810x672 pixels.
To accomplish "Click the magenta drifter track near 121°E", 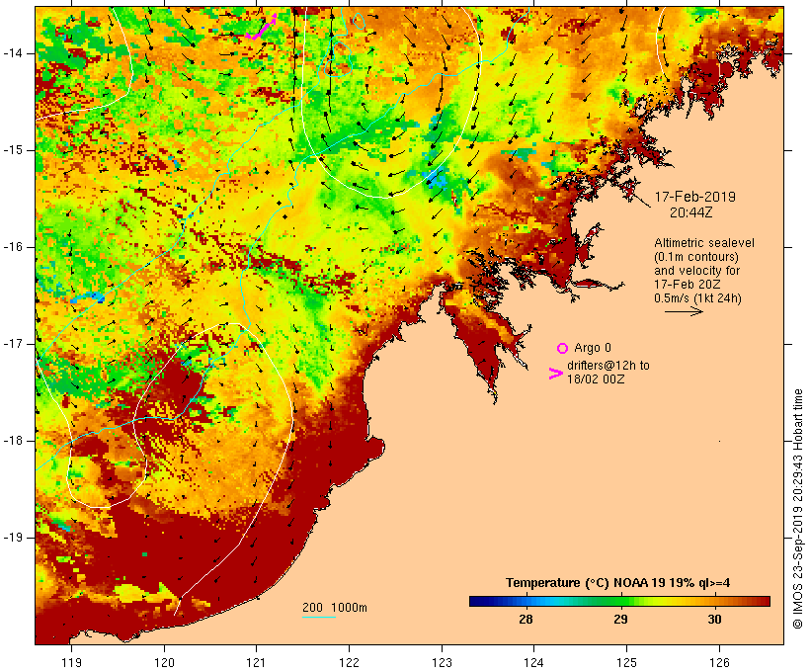I will point(262,27).
